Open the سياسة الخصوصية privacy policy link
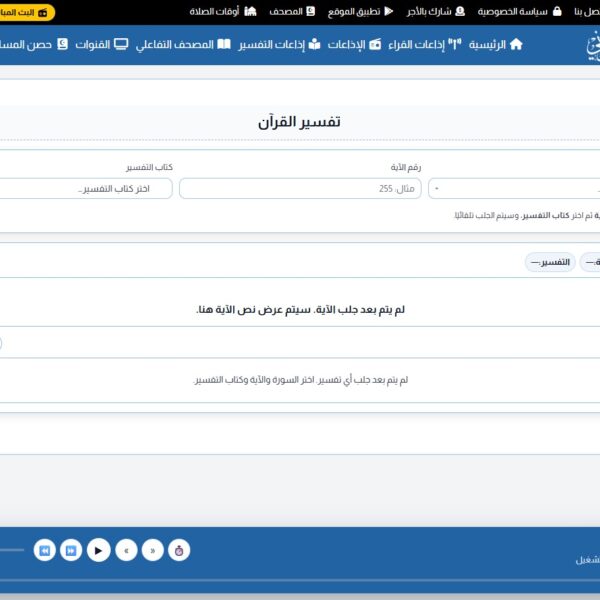 coord(511,12)
